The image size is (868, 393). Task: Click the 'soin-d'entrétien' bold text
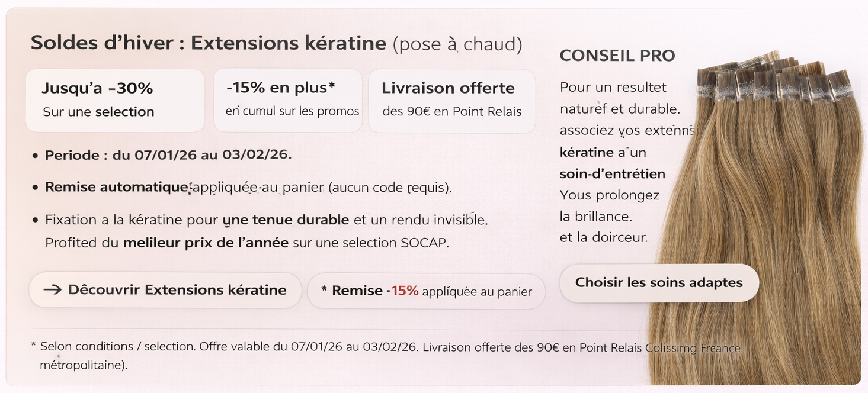coord(613,173)
